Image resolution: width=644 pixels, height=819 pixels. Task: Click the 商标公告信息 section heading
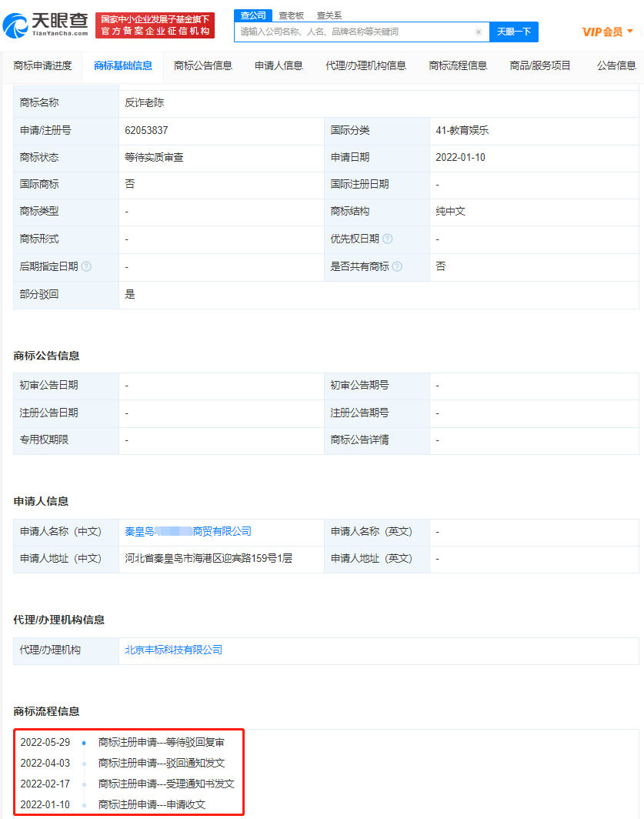coord(46,356)
